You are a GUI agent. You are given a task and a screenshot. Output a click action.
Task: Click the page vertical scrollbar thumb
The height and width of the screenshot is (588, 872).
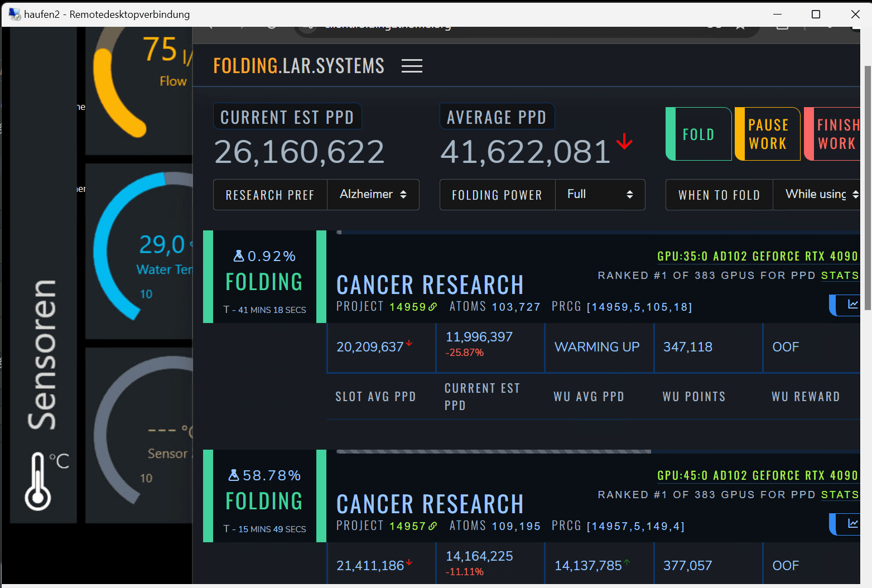tap(867, 187)
